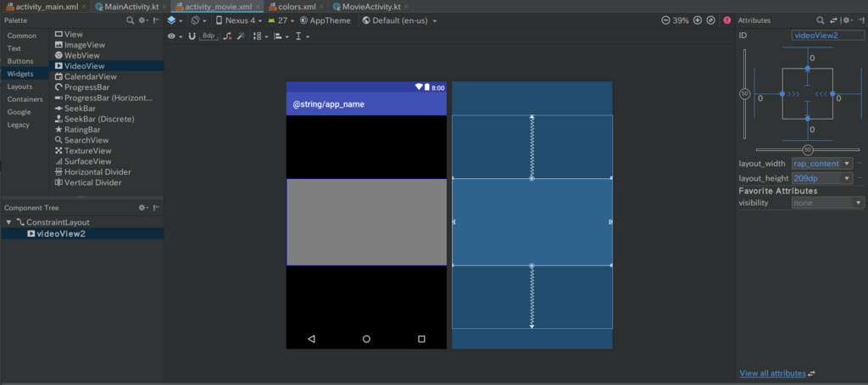868x385 pixels.
Task: Select Google palette category
Action: [19, 112]
